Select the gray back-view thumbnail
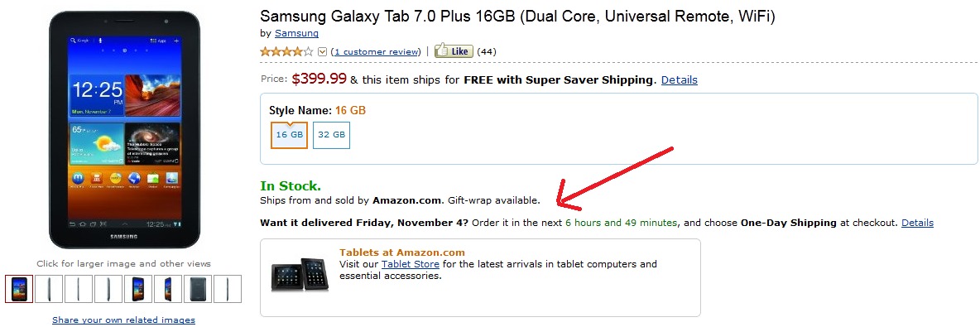980x327 pixels. 198,289
